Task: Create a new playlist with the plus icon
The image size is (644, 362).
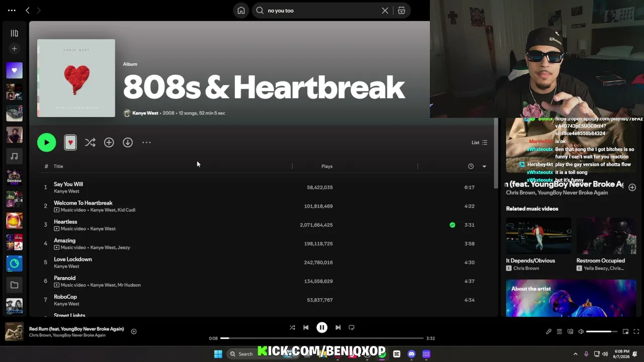Action: point(14,49)
